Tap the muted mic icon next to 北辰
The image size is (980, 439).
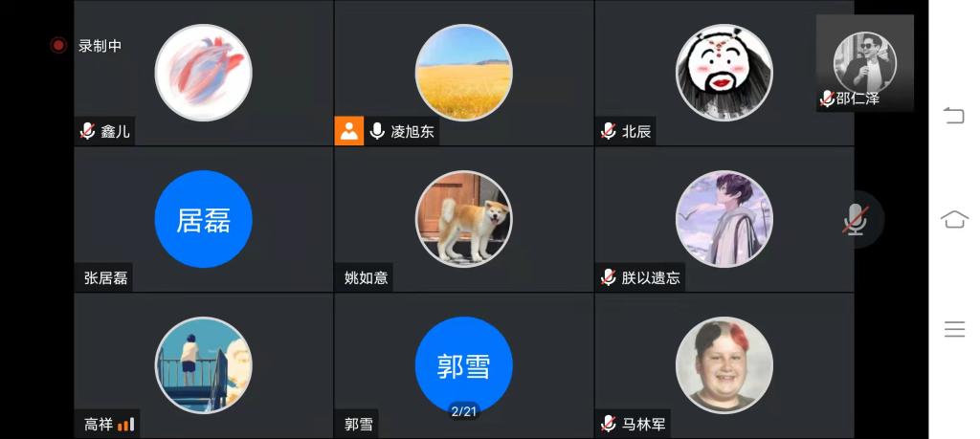pos(608,131)
